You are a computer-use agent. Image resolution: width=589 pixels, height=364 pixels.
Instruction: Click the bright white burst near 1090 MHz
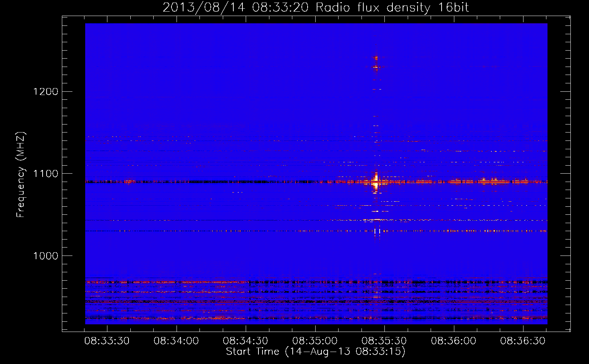376,181
